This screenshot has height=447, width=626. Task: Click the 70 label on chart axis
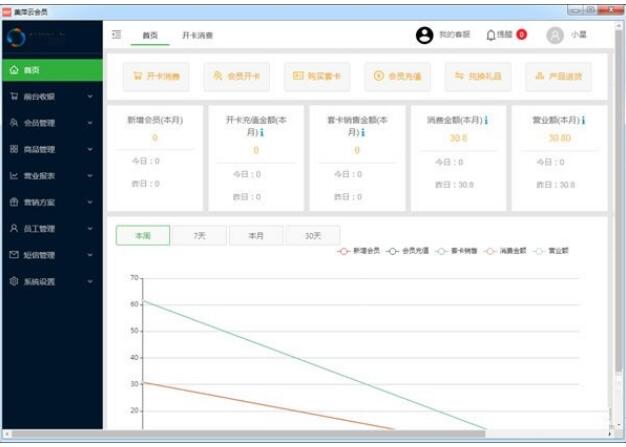coord(135,278)
